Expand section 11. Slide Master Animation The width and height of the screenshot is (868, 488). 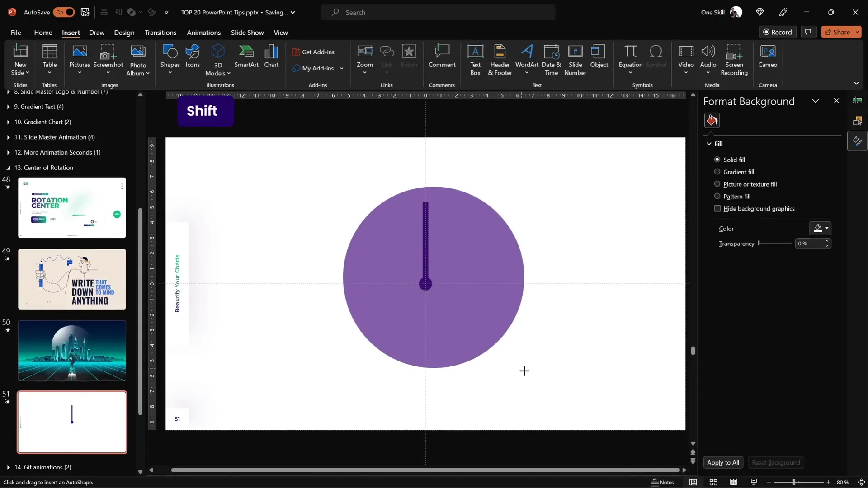tap(8, 137)
